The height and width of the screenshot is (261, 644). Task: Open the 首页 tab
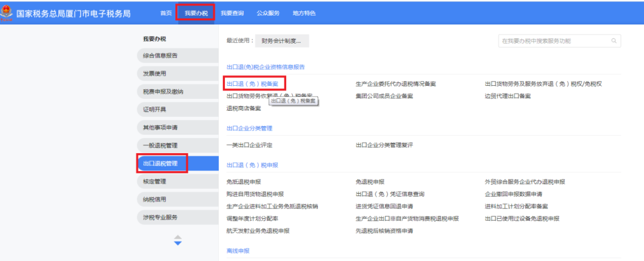point(166,13)
